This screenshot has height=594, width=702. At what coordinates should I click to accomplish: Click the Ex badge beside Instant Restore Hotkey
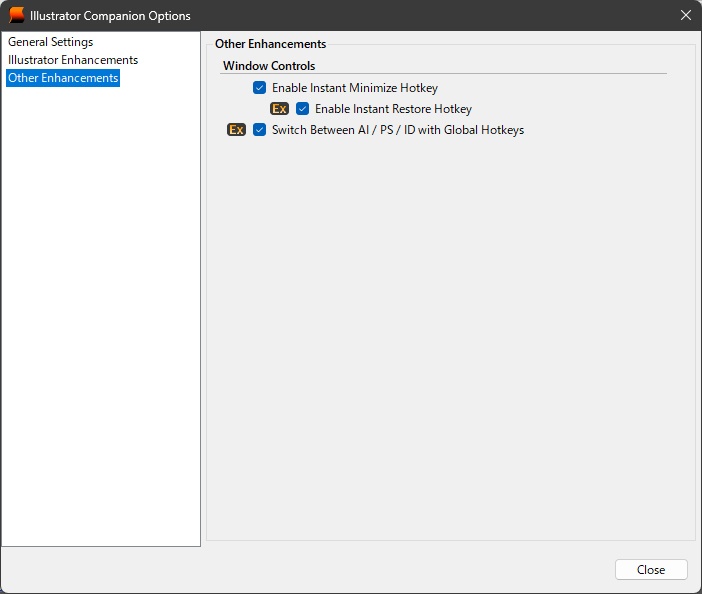279,109
